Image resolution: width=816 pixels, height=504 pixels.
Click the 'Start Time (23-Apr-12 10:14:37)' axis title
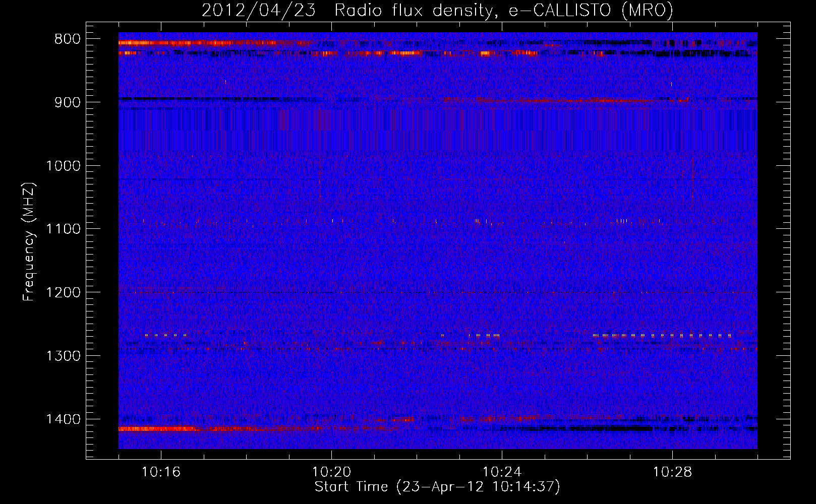437,487
